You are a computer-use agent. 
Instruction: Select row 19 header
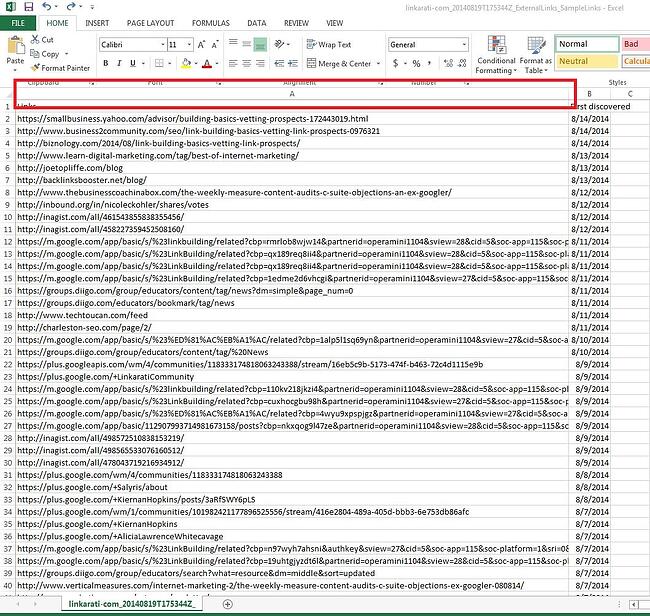tap(8, 327)
